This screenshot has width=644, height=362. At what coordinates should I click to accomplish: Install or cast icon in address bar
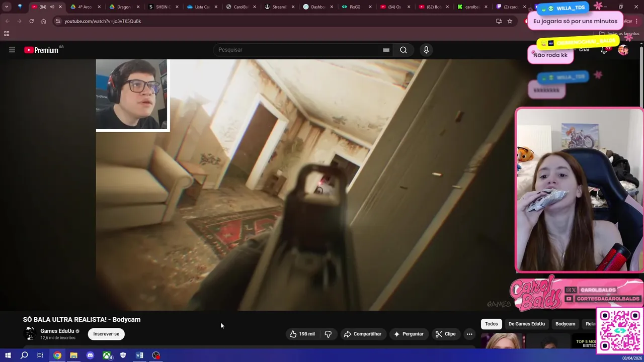point(499,21)
